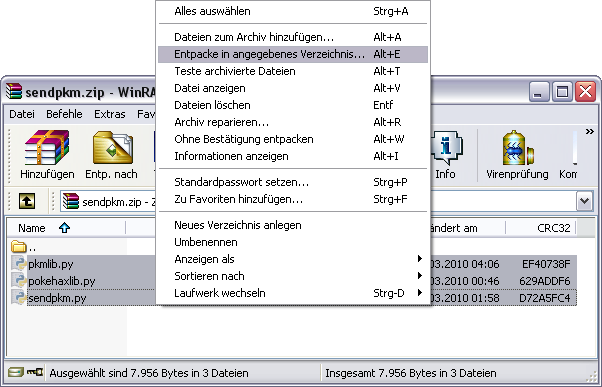Open the Datei menu
Screen dimensions: 602x387
pyautogui.click(x=22, y=114)
